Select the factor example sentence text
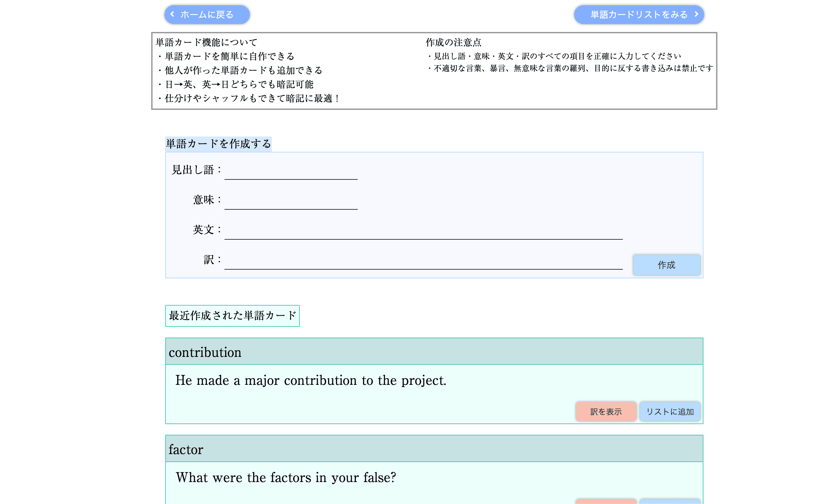This screenshot has width=838, height=504. coord(286,477)
